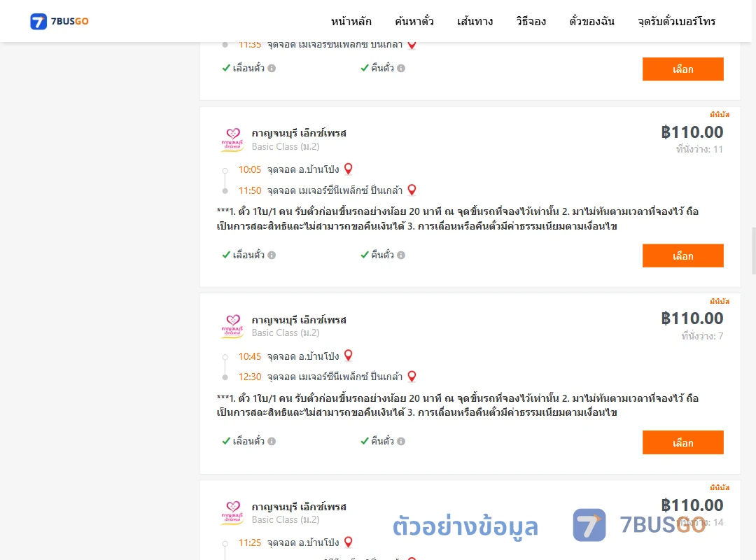756x560 pixels.
Task: Open เลื่อนตั๋ว info icon in 10:45 trip card
Action: pyautogui.click(x=272, y=441)
